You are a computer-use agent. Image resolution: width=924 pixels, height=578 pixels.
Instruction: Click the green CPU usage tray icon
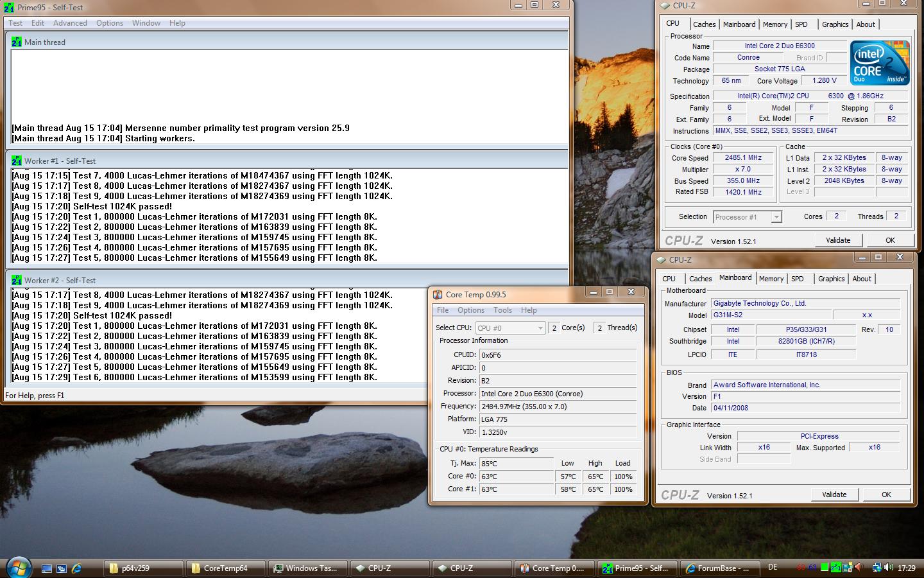[x=825, y=568]
